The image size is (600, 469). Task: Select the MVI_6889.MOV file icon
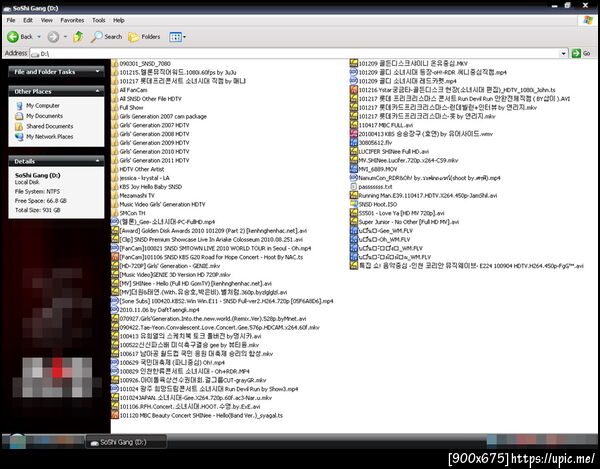354,169
